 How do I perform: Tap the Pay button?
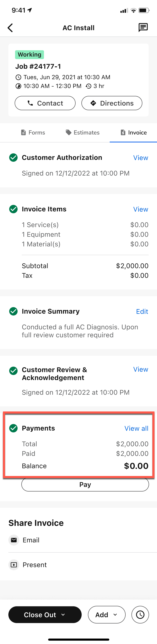(x=85, y=484)
